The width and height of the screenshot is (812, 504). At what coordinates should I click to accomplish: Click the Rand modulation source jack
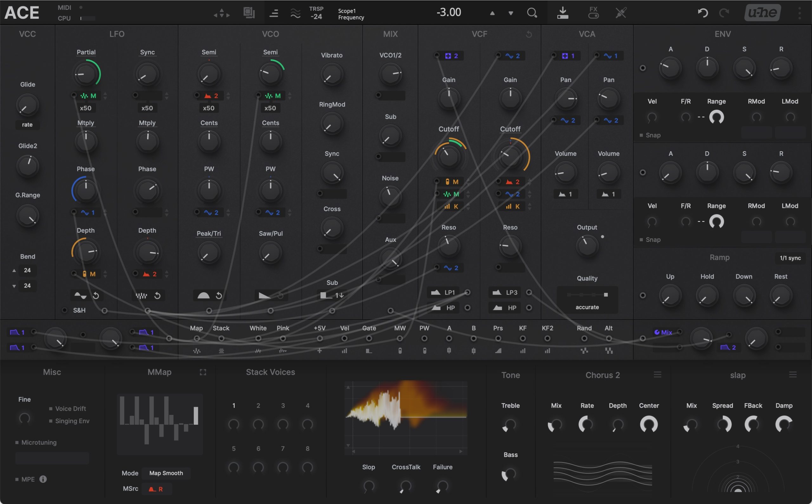pyautogui.click(x=584, y=338)
